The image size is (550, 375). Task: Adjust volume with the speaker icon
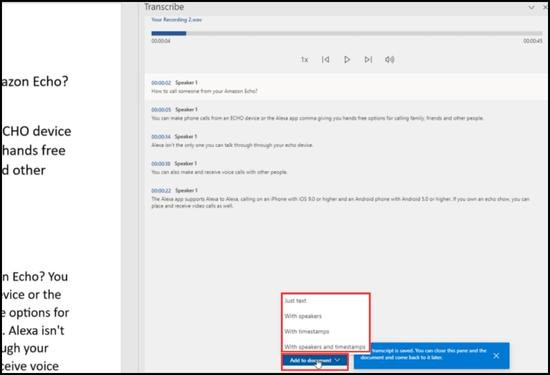pyautogui.click(x=390, y=60)
